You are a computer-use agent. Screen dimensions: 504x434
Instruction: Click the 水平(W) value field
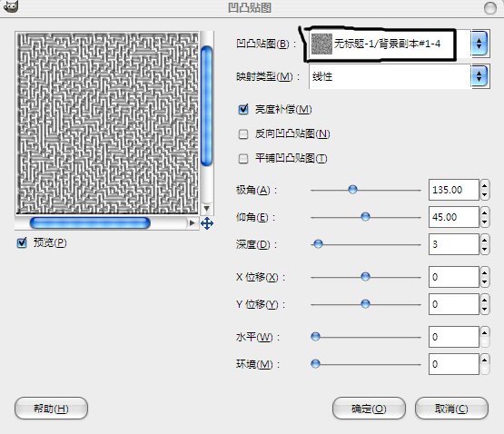pyautogui.click(x=454, y=337)
